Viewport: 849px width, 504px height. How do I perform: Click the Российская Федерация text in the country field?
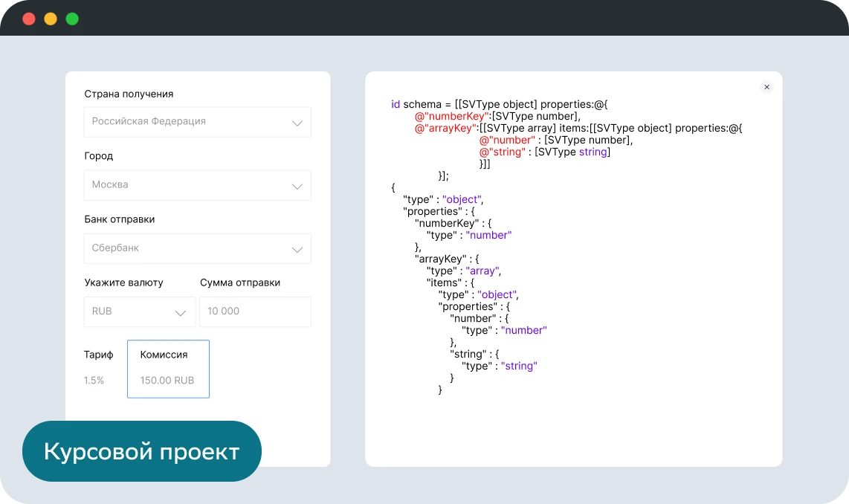pos(149,121)
